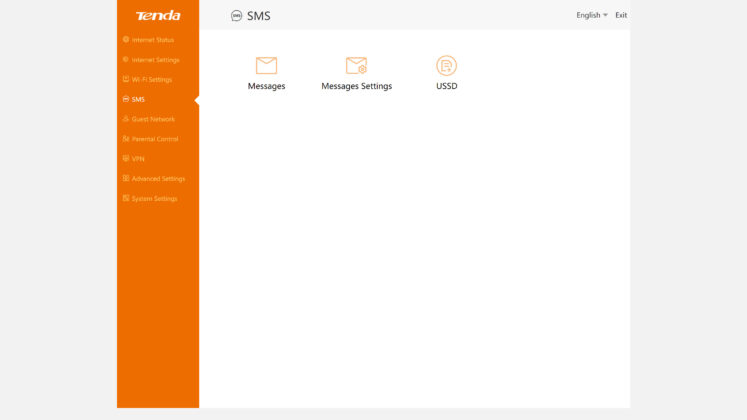Go to Internet Settings menu item
The height and width of the screenshot is (420, 747).
tap(156, 60)
